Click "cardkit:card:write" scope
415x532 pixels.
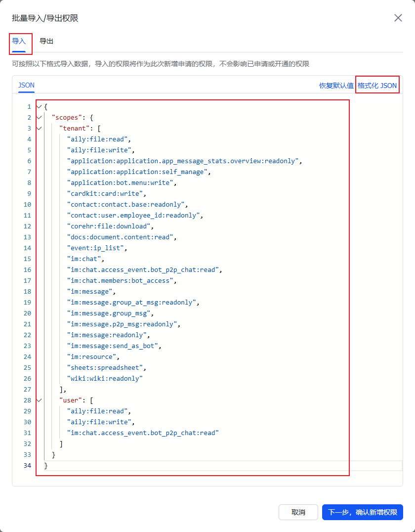(x=105, y=193)
